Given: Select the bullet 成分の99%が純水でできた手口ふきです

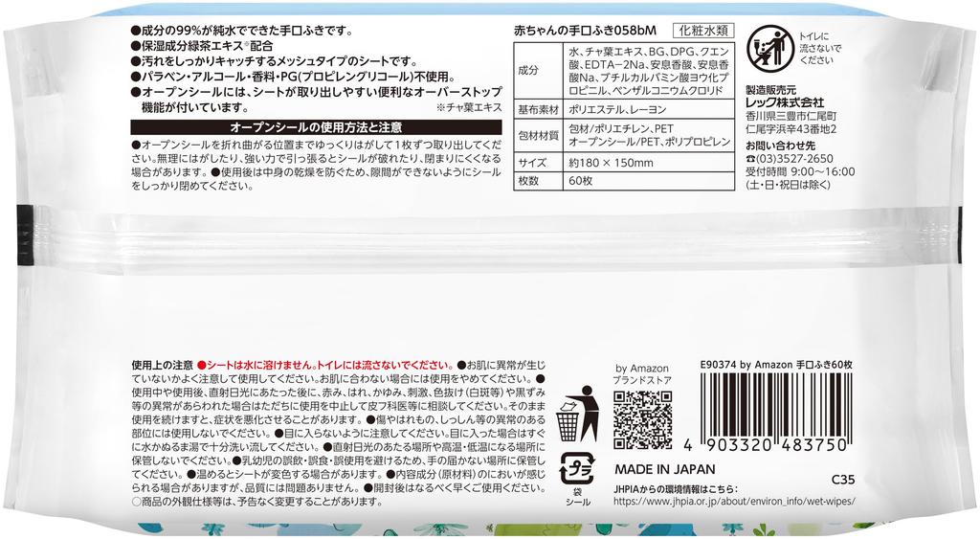Looking at the screenshot, I should 242,31.
